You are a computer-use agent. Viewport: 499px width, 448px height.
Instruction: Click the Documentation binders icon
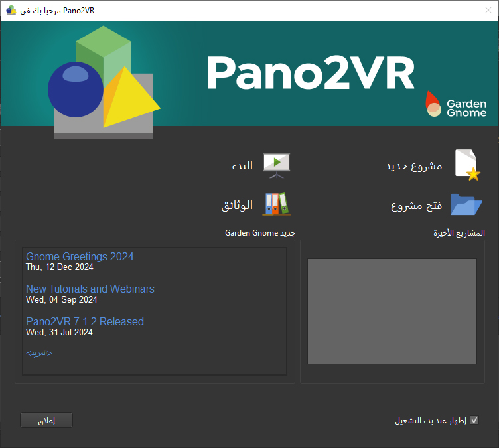point(277,204)
